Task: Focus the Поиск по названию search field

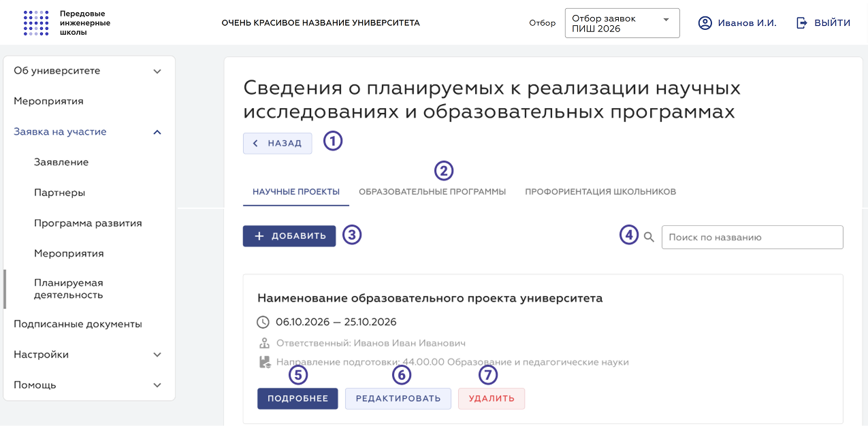Action: (x=752, y=237)
